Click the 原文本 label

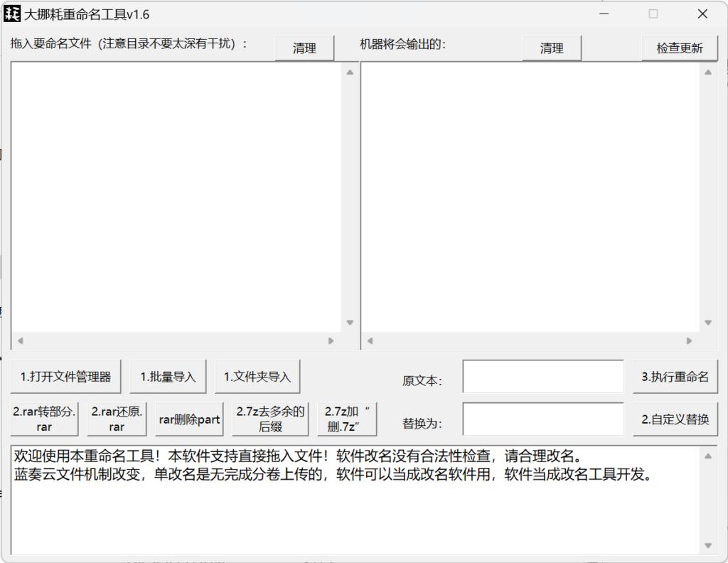coord(422,380)
